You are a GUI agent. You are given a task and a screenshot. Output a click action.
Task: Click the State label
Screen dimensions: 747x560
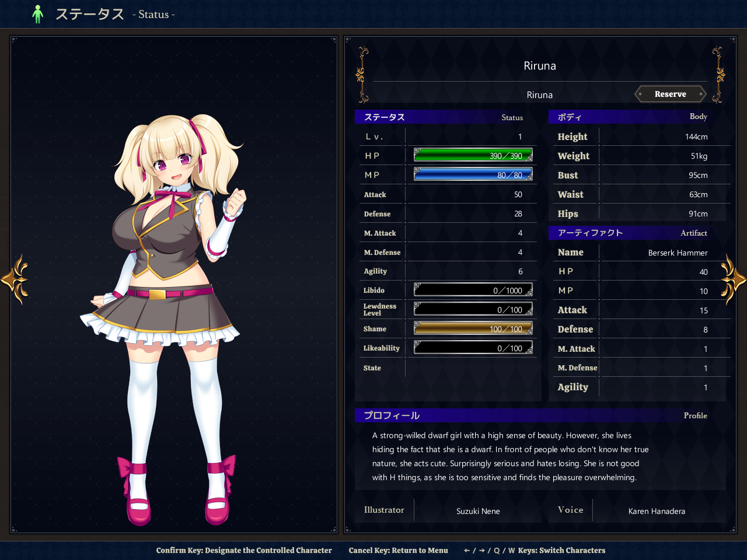372,367
